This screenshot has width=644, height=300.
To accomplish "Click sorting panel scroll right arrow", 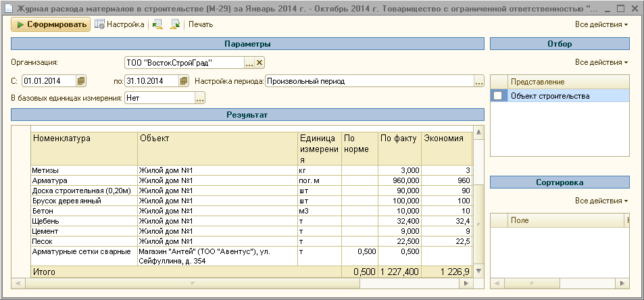I will click(623, 283).
